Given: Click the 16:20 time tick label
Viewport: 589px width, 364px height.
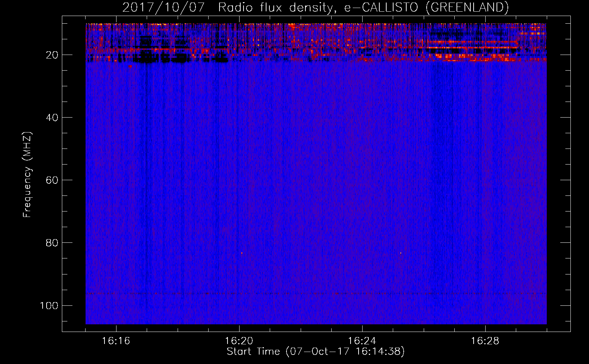Looking at the screenshot, I should click(239, 341).
